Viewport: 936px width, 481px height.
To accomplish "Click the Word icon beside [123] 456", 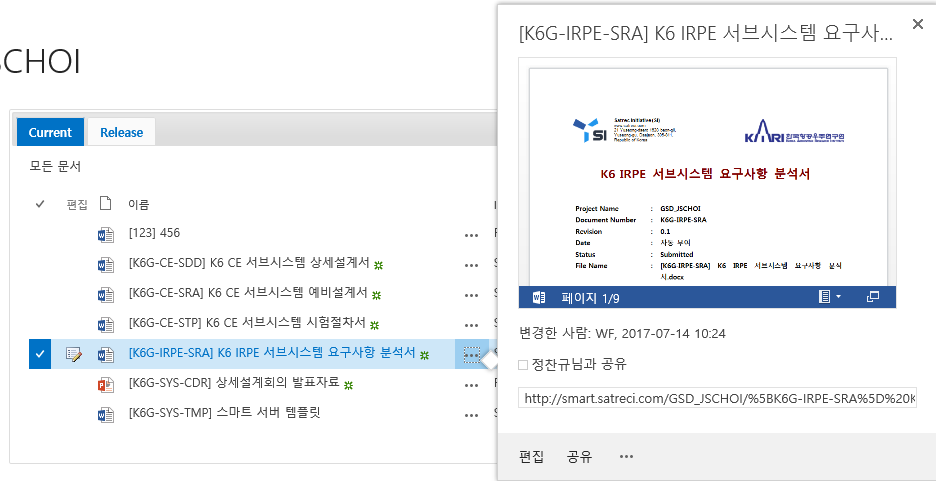I will 105,234.
